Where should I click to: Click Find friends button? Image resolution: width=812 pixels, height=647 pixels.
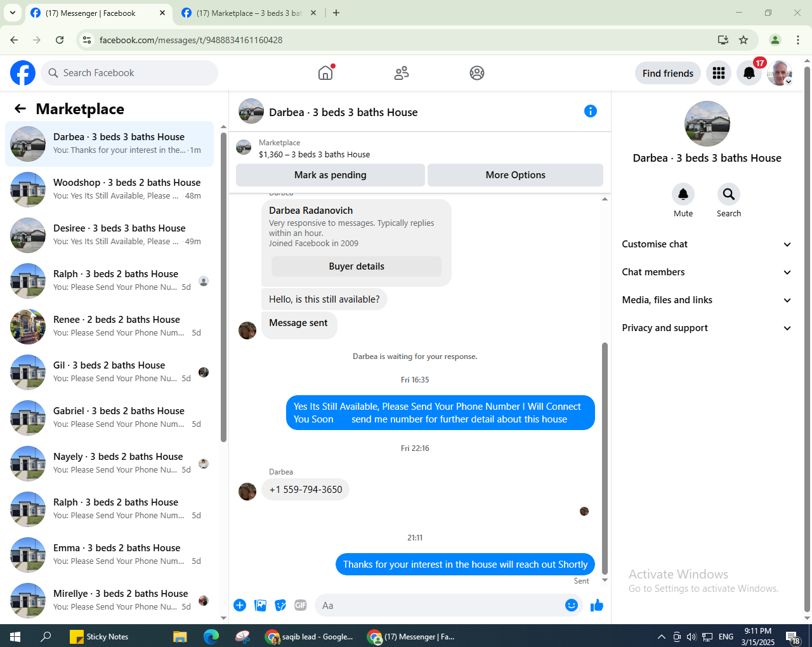668,73
